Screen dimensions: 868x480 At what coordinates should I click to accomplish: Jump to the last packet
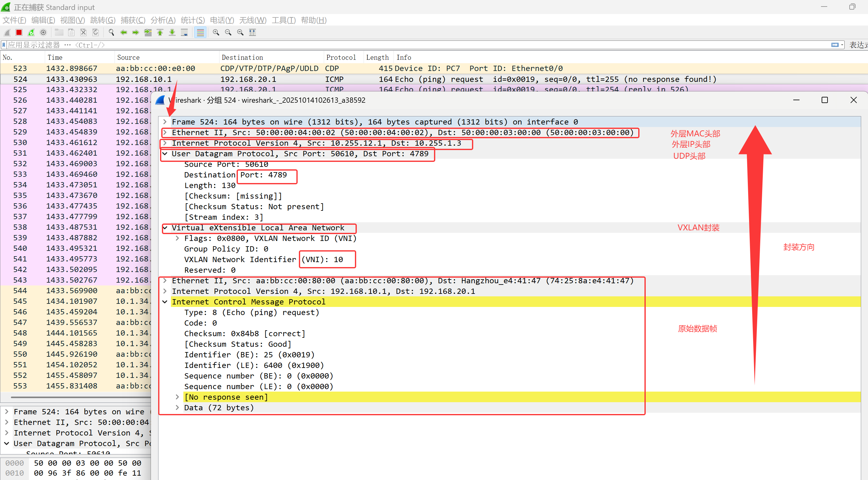(x=172, y=32)
